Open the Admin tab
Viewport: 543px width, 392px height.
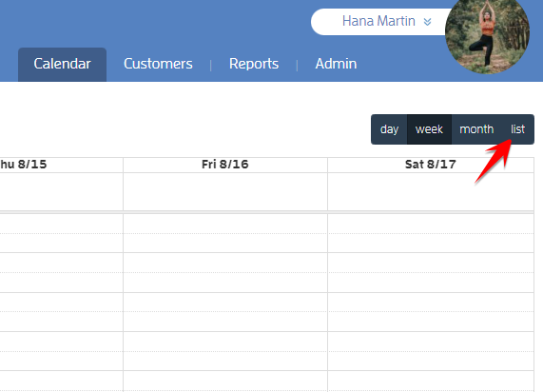point(336,64)
